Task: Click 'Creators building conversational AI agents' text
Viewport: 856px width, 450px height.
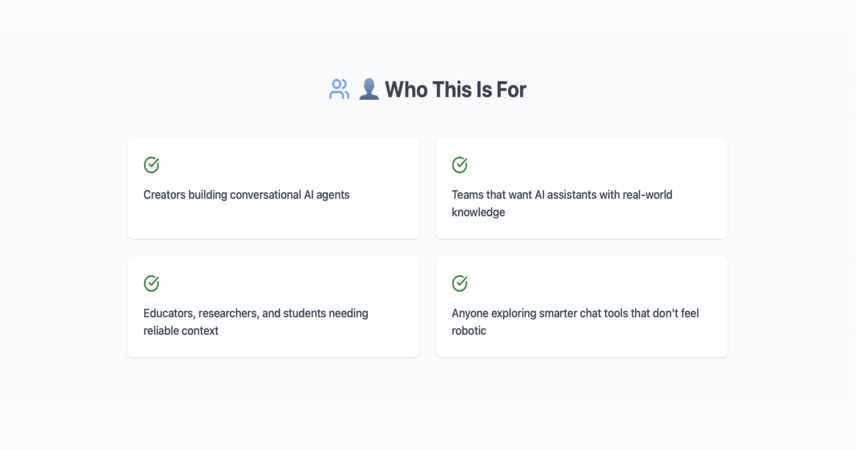Action: [x=246, y=195]
